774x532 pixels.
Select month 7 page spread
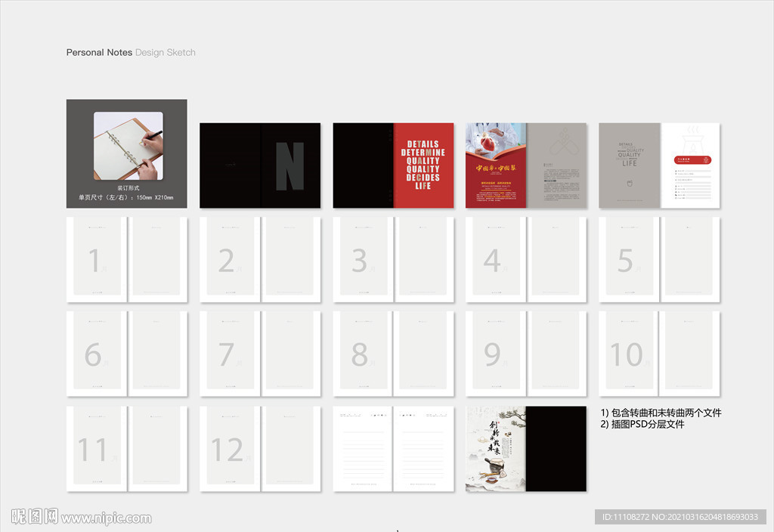(x=260, y=354)
